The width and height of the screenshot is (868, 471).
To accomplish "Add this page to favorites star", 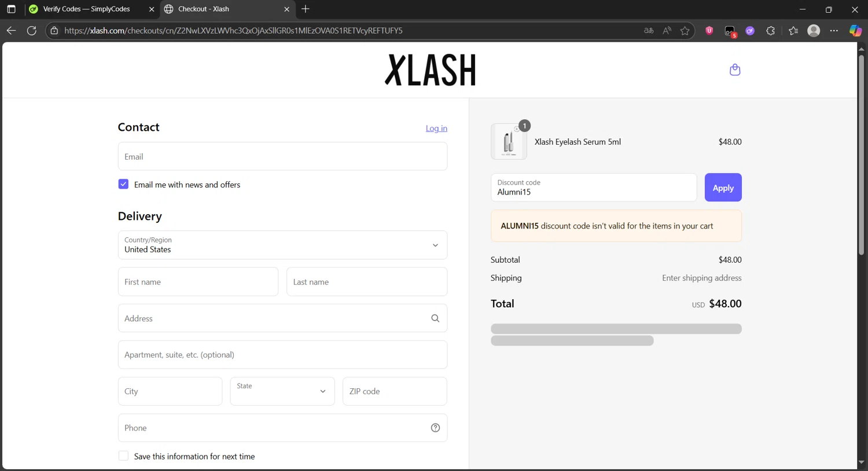I will coord(685,31).
